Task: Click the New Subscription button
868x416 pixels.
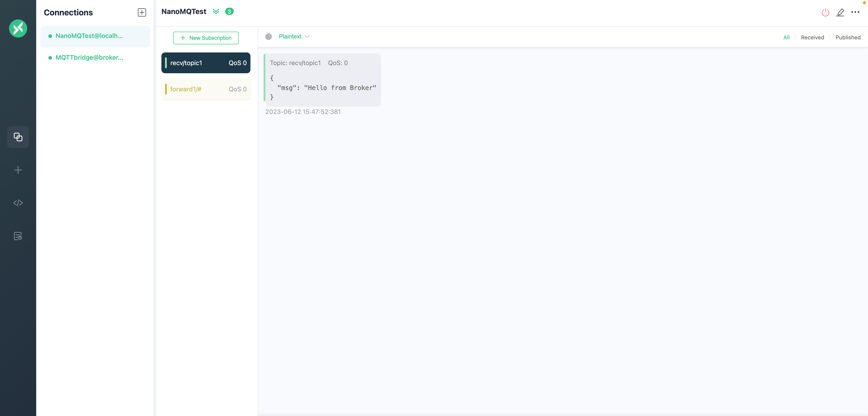Action: 205,38
